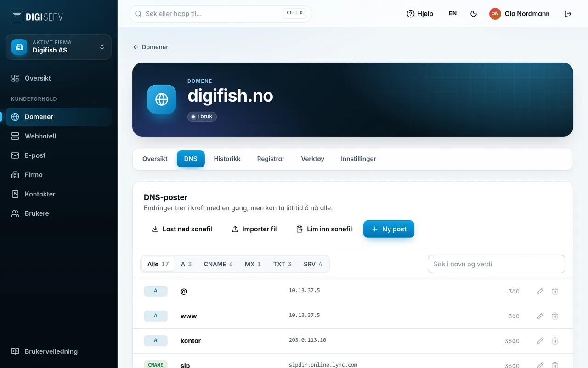Click the globe domain icon
588x368 pixels.
(162, 99)
